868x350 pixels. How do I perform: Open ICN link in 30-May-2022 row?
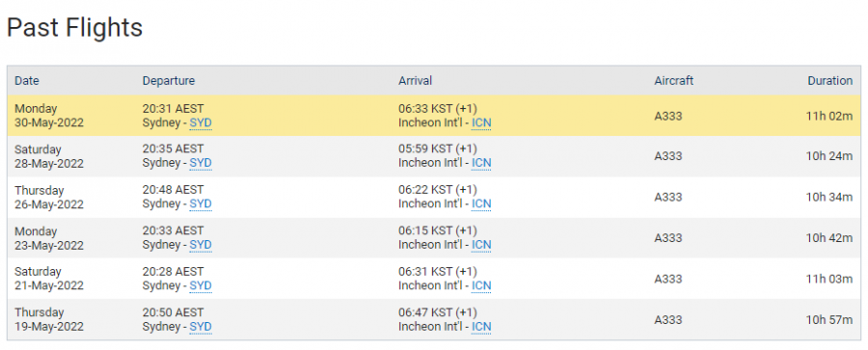[x=481, y=122]
